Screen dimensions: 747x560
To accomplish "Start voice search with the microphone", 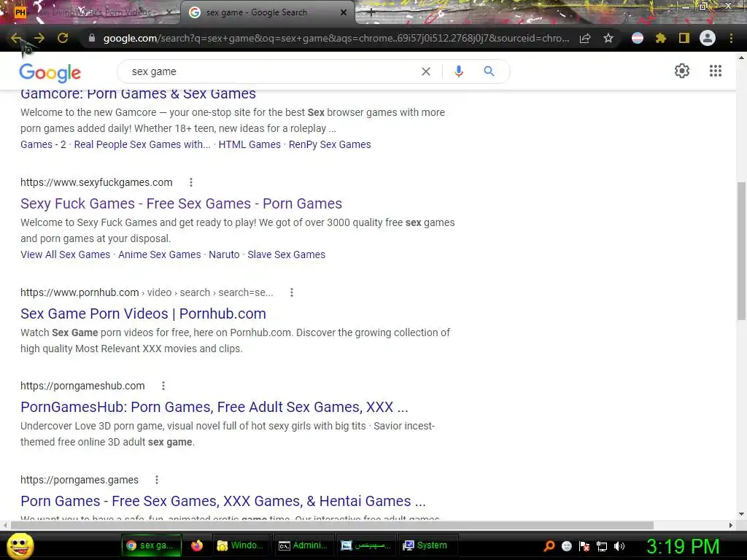I will 459,71.
